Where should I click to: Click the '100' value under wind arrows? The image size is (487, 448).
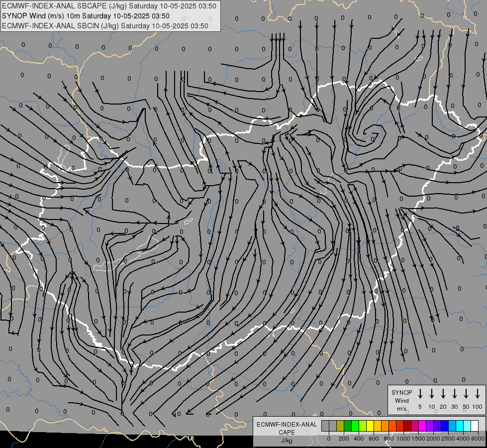[x=478, y=407]
